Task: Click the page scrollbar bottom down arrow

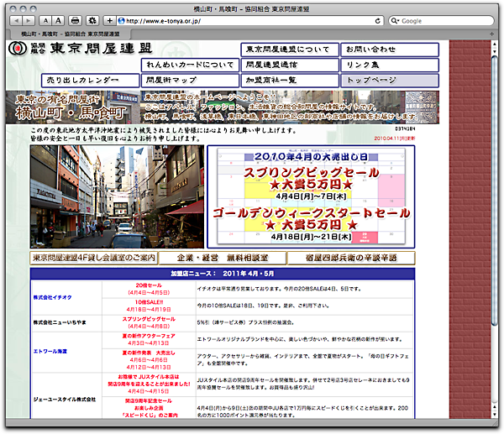Action: point(495,415)
